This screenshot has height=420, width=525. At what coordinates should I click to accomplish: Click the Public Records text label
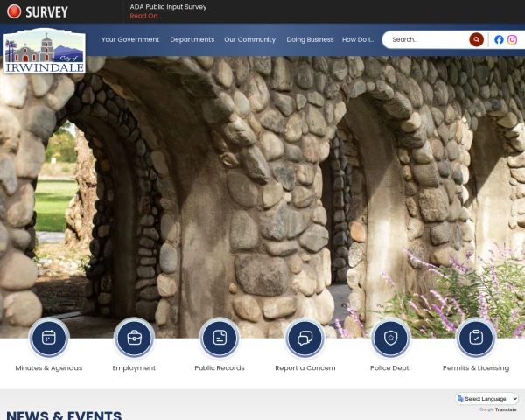[x=220, y=367]
